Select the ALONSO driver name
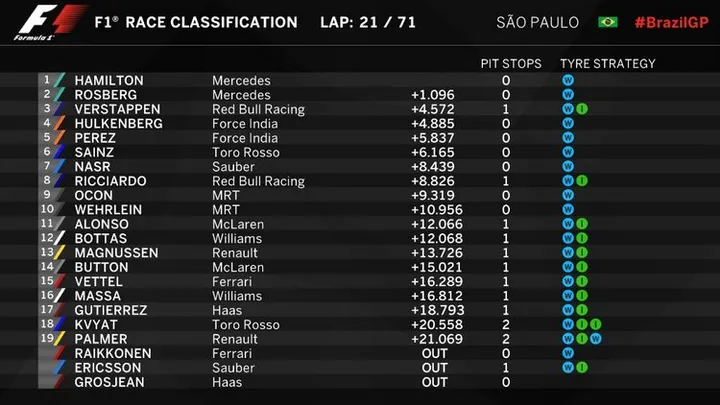 pos(101,224)
